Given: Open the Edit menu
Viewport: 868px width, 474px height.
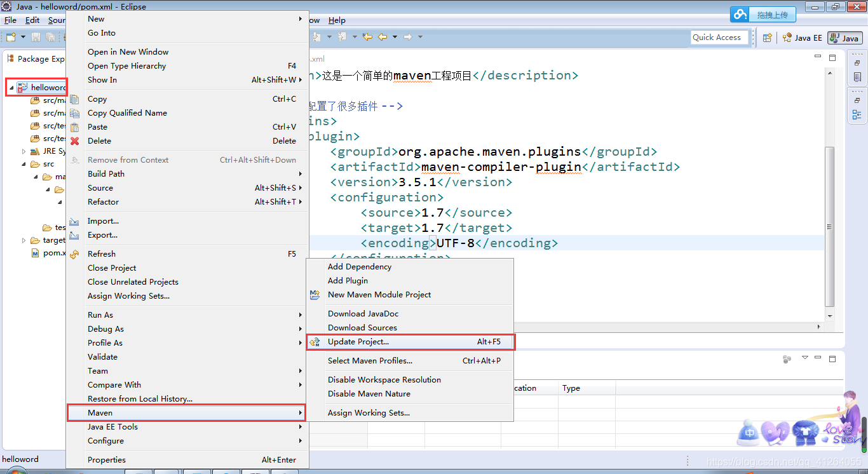Looking at the screenshot, I should [x=32, y=20].
